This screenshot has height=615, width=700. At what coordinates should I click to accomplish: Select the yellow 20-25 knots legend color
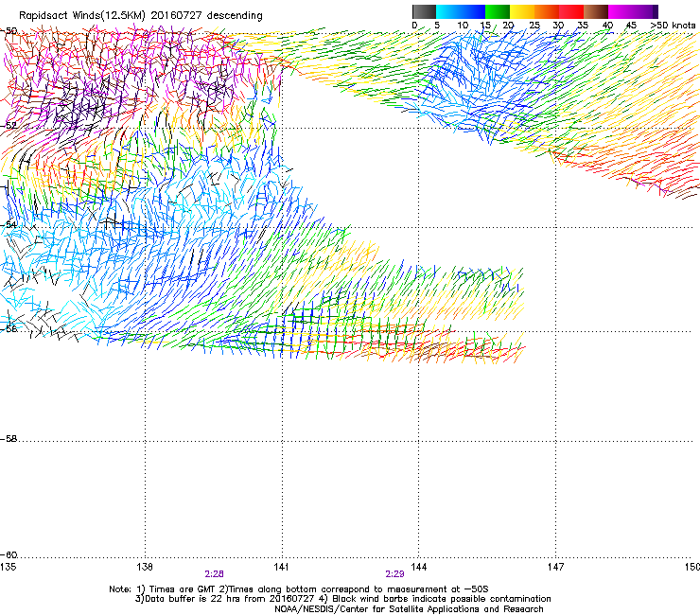(522, 11)
